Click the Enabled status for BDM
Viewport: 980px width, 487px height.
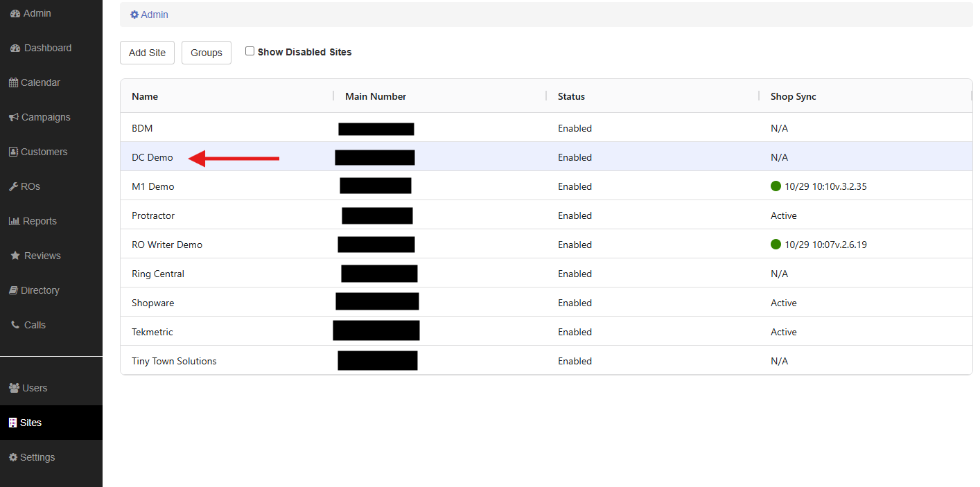pyautogui.click(x=575, y=128)
